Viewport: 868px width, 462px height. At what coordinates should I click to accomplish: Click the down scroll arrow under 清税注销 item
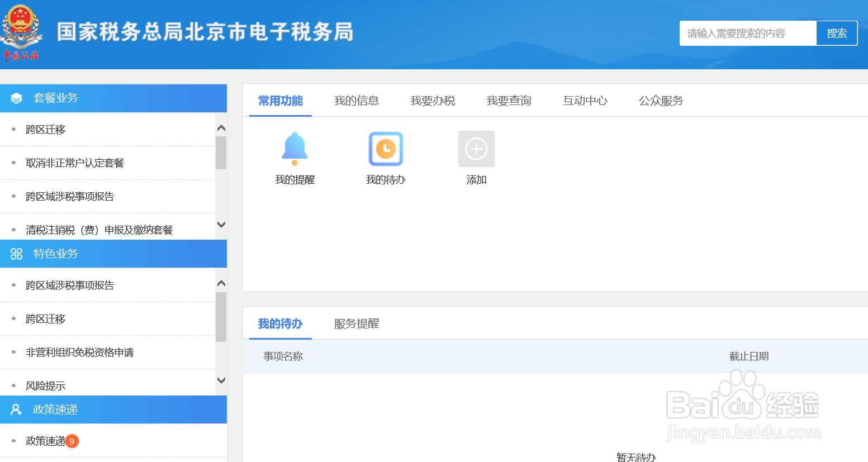coord(221,224)
